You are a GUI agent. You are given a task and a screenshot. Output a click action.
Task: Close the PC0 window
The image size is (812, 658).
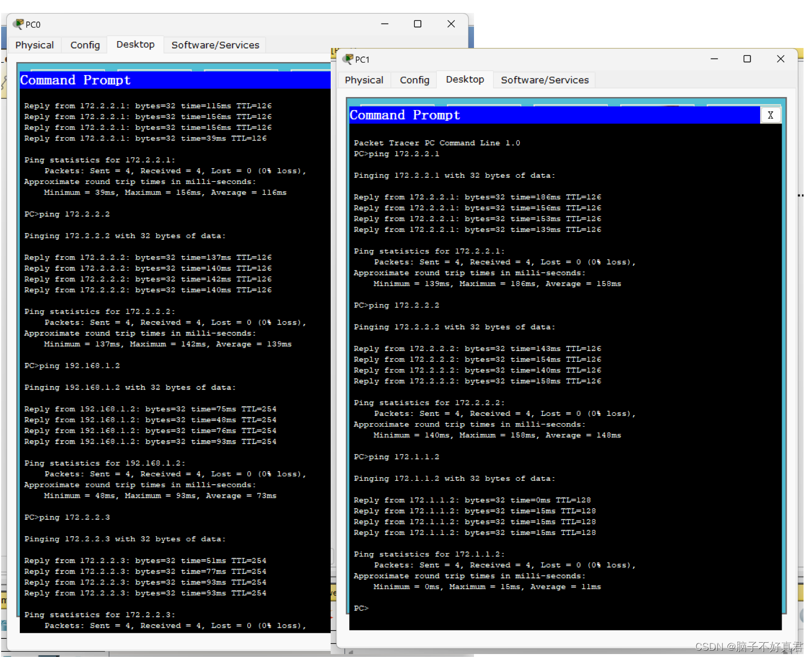(451, 24)
